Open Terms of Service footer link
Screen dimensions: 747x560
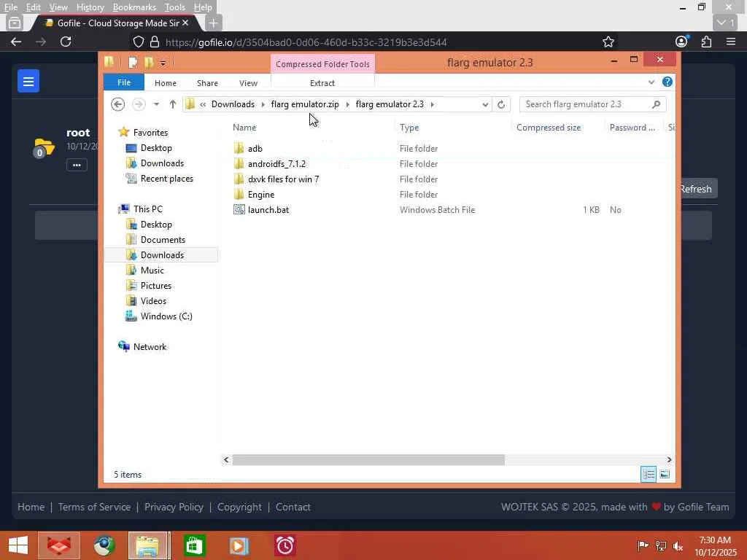pos(94,507)
